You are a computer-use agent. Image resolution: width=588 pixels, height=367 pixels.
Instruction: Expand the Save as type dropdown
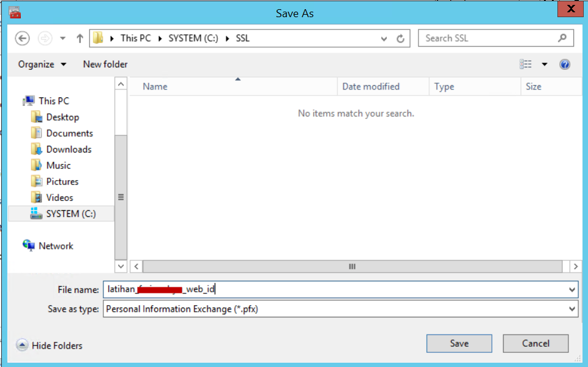(572, 309)
